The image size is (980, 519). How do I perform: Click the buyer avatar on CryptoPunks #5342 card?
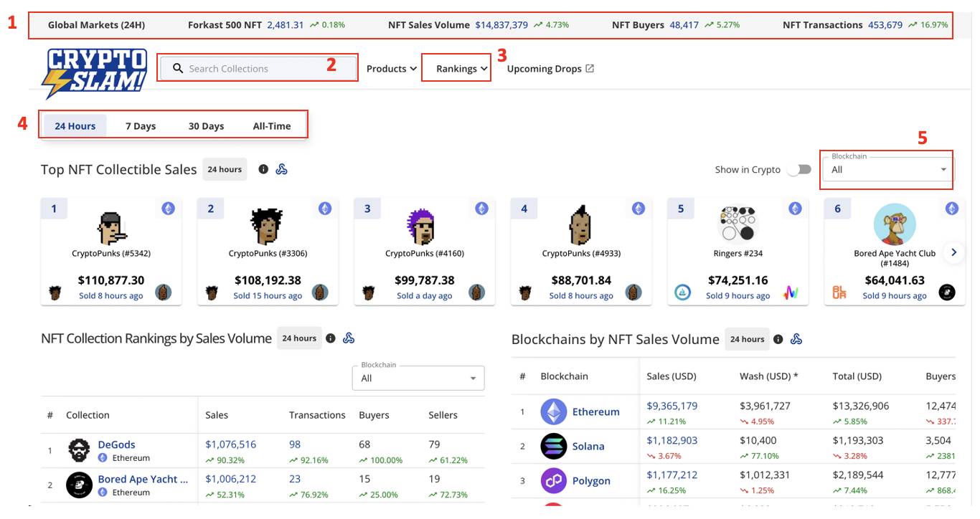[x=164, y=292]
